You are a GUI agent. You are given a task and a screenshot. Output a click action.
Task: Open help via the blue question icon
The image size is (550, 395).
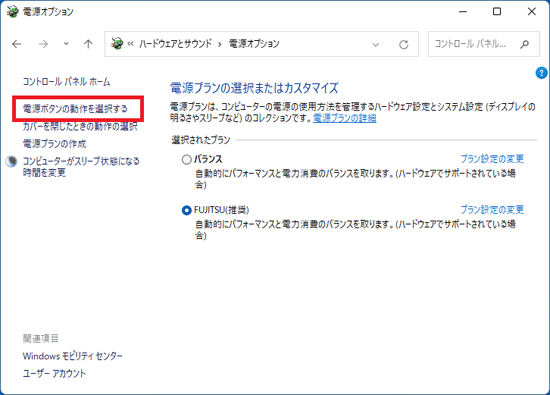pos(541,73)
